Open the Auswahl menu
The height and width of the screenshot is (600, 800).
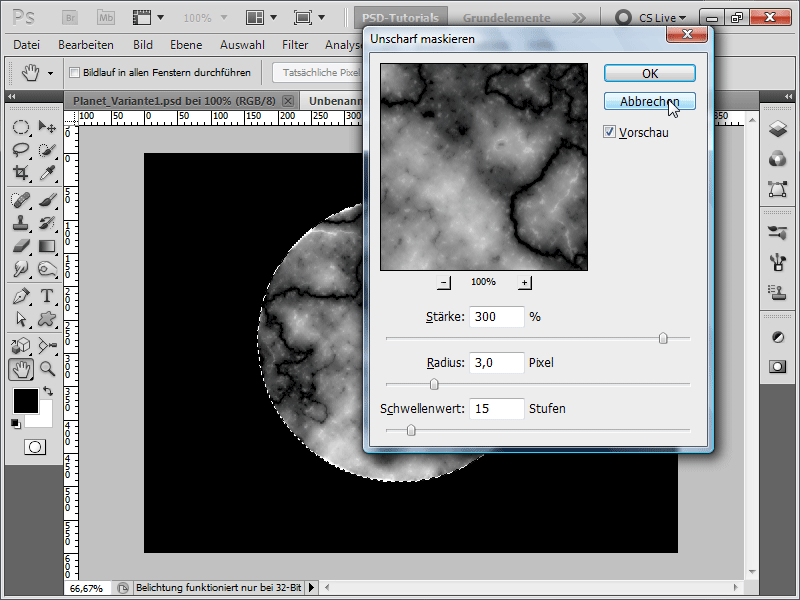(x=242, y=45)
